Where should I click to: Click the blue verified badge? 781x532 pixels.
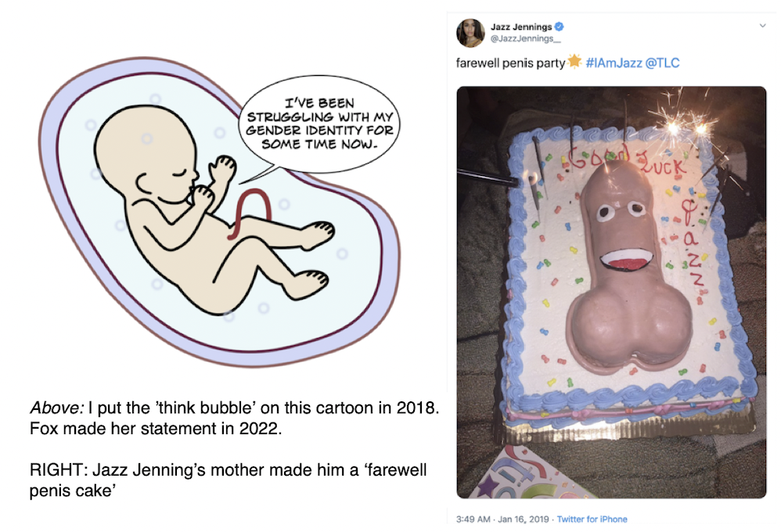(557, 27)
